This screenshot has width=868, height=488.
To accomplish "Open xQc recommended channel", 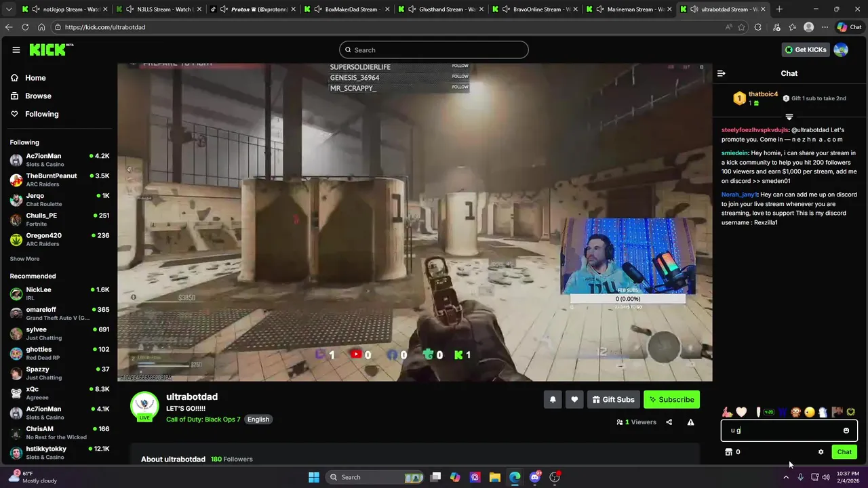I will point(59,393).
